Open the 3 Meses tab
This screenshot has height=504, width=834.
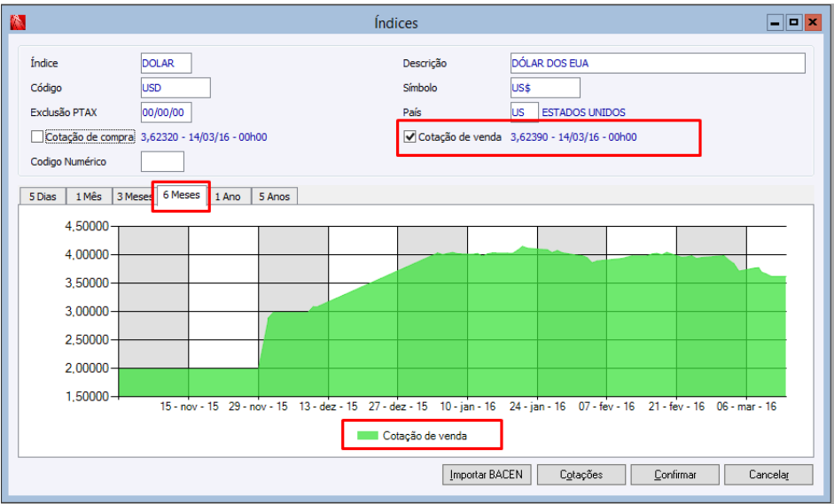coord(133,197)
